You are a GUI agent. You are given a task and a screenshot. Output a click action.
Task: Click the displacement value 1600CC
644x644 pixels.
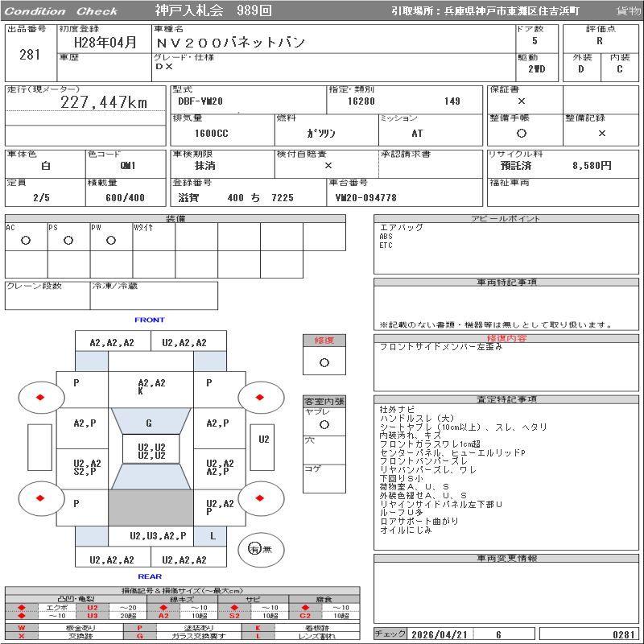pos(212,134)
